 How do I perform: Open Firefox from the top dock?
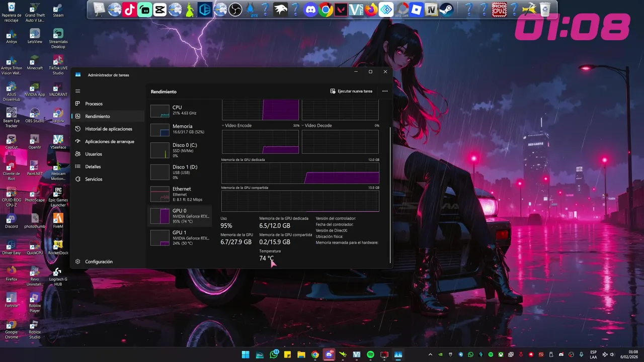tap(371, 10)
